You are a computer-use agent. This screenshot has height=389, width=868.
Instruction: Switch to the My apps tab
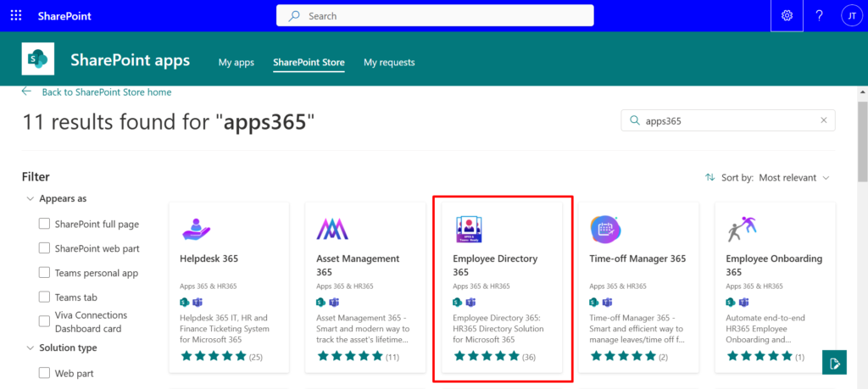236,63
